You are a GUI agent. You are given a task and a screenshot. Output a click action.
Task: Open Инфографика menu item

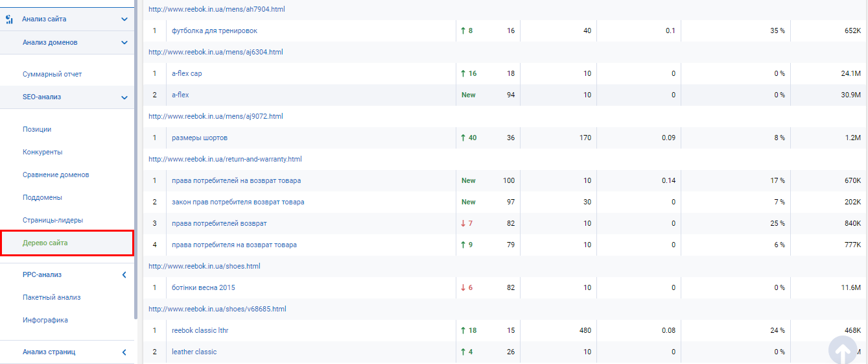click(45, 321)
